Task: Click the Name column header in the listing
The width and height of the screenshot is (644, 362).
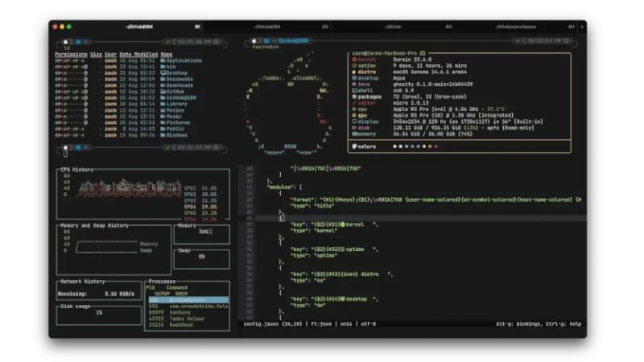Action: pos(167,54)
